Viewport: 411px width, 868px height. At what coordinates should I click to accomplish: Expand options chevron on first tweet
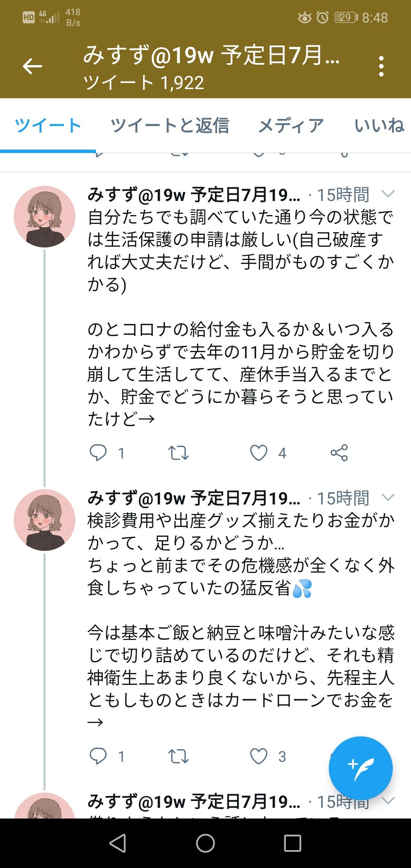click(x=388, y=195)
